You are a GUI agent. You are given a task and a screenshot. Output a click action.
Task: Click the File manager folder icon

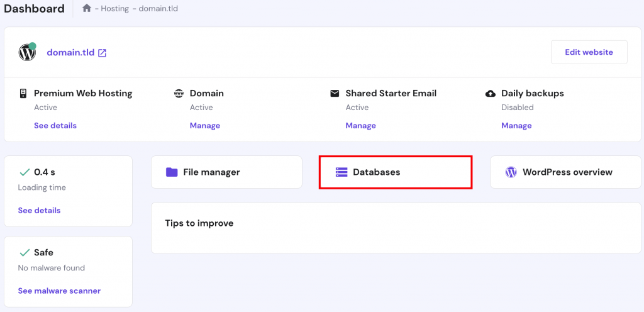[x=172, y=172]
